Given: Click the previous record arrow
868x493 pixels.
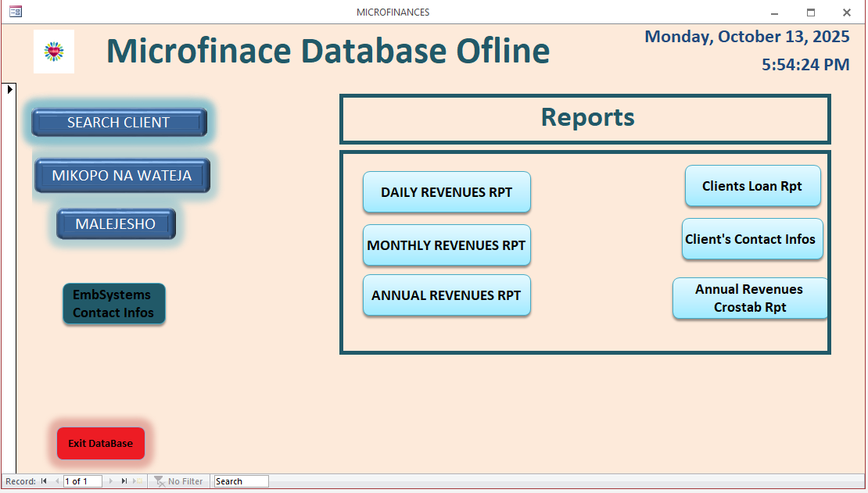Looking at the screenshot, I should (x=56, y=481).
